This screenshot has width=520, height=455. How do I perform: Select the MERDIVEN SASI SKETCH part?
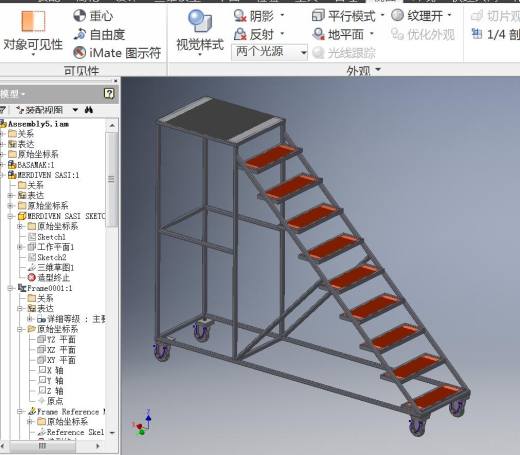point(66,216)
